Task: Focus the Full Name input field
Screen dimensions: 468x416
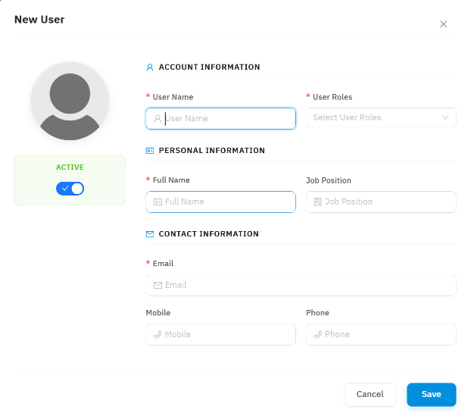Action: point(221,202)
